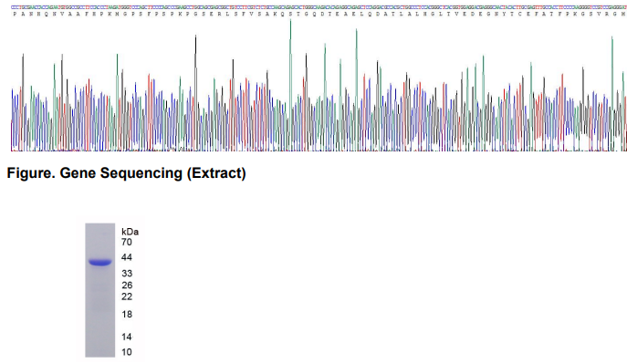Image resolution: width=627 pixels, height=364 pixels.
Task: Click the dark blue protein band in the gel
Action: tap(100, 263)
